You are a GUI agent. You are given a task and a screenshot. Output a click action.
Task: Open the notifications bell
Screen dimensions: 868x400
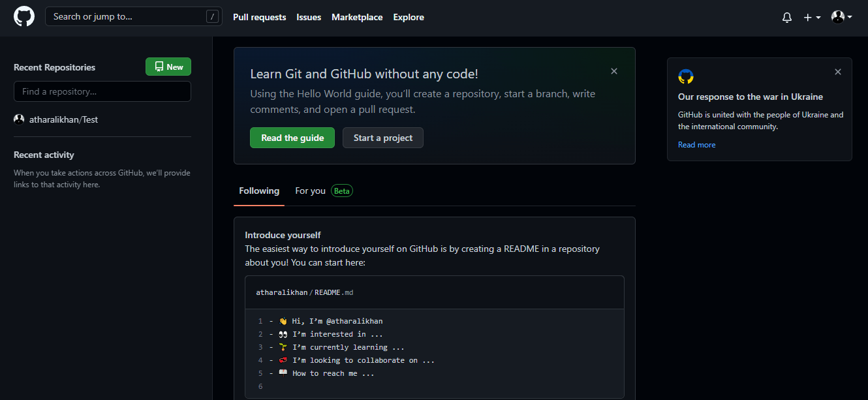[x=786, y=18]
